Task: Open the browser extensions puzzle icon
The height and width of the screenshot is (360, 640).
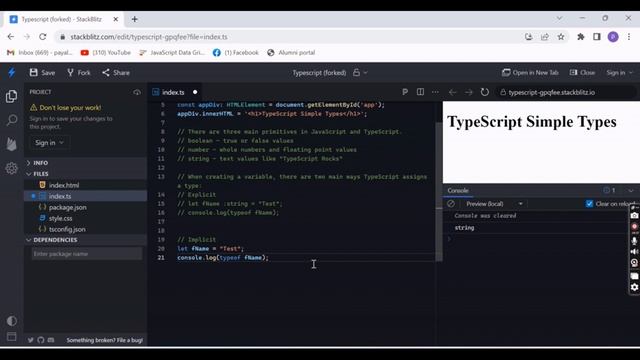Action: pos(581,37)
